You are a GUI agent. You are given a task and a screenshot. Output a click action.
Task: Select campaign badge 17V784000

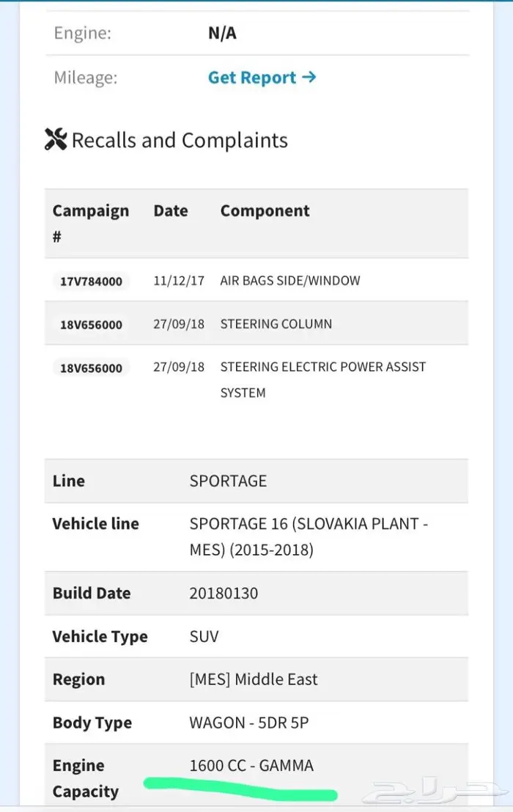point(91,281)
